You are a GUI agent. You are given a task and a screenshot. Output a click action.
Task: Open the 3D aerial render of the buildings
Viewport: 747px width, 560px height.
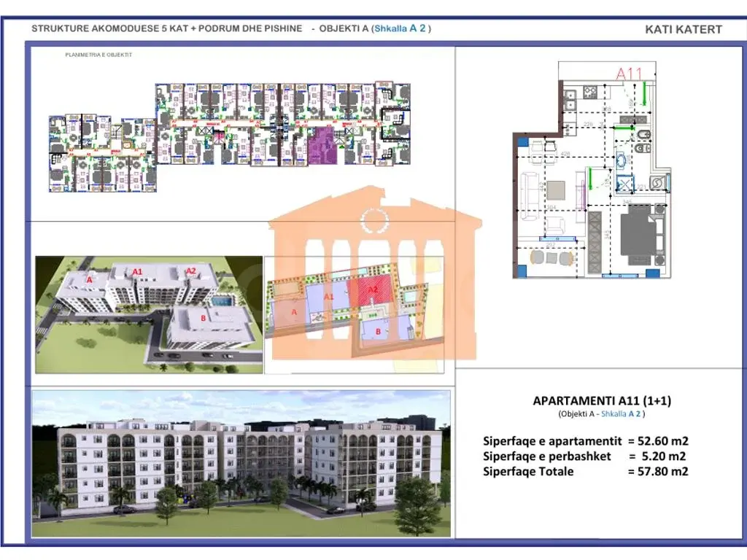[x=149, y=315]
